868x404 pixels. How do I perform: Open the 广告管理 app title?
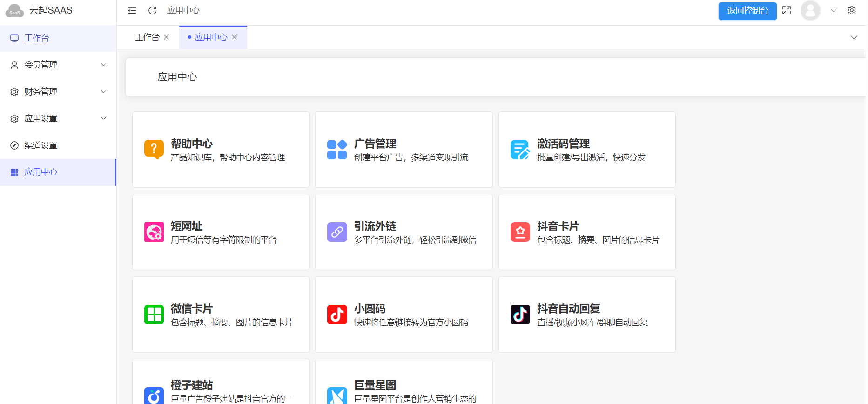pyautogui.click(x=375, y=144)
